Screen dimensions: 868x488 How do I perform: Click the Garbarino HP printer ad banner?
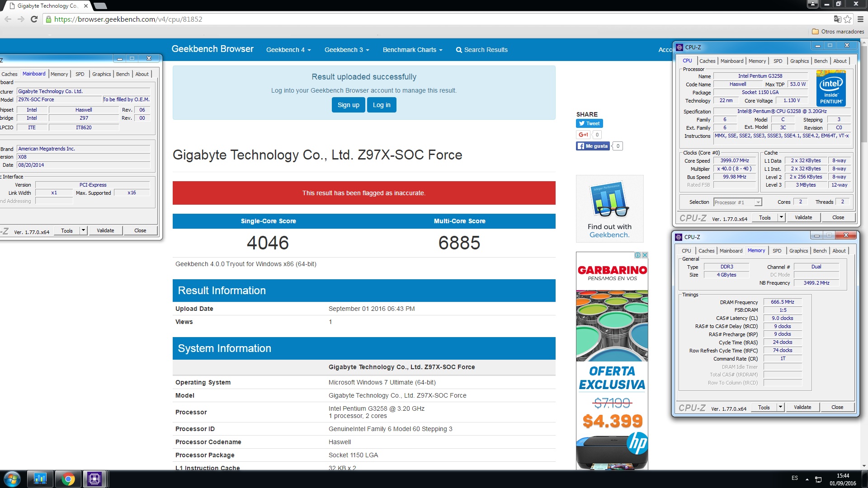[x=612, y=361]
